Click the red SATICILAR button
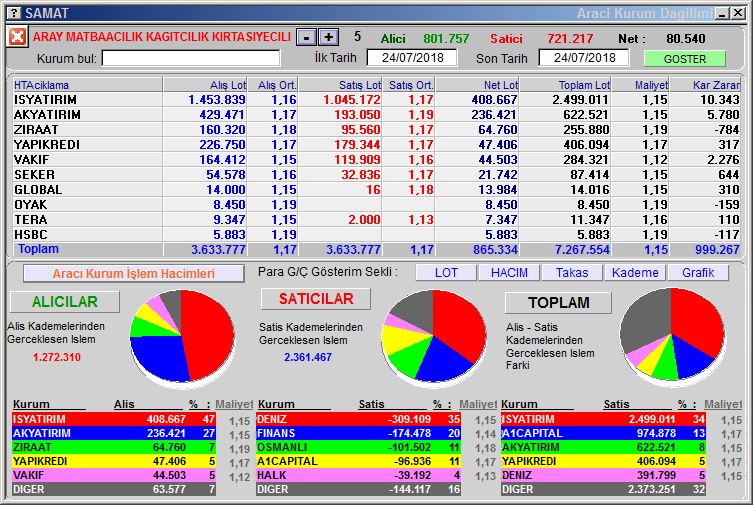753x505 pixels. click(315, 299)
